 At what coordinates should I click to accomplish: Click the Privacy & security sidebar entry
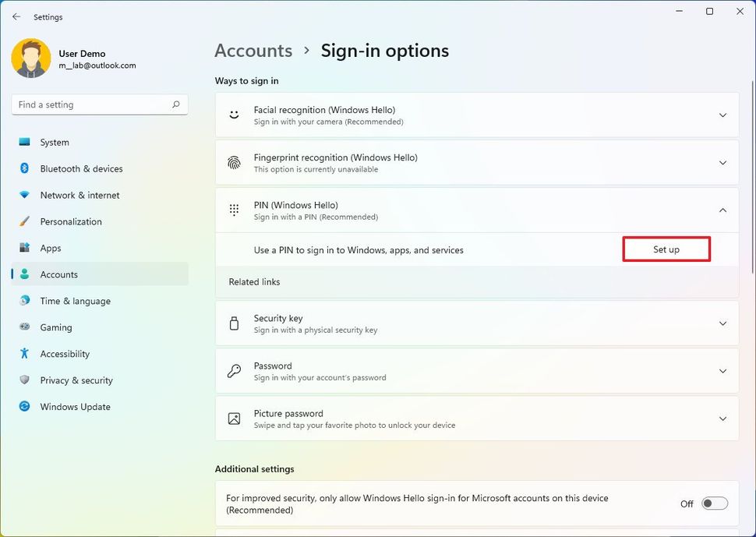coord(76,380)
